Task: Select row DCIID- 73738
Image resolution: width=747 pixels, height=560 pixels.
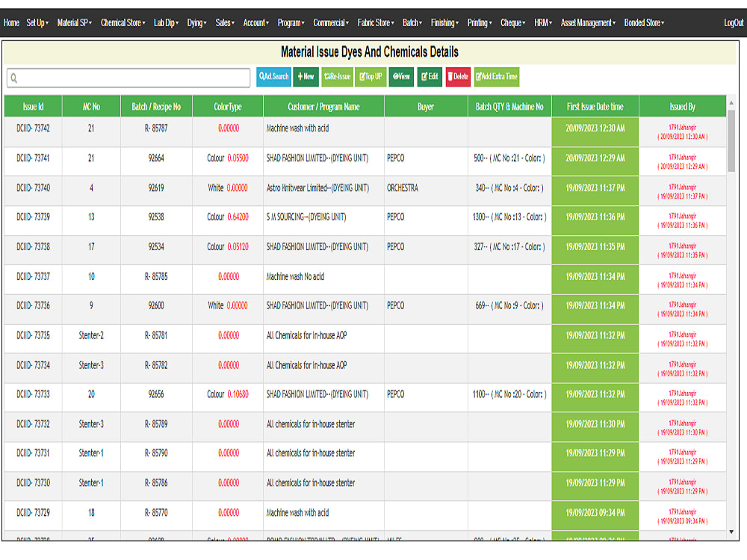Action: pos(365,250)
